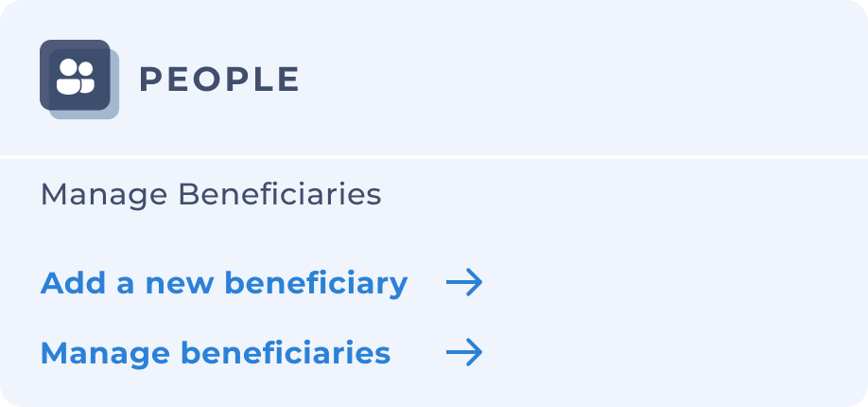Click the grey Manage Beneficiaries section label

click(211, 195)
